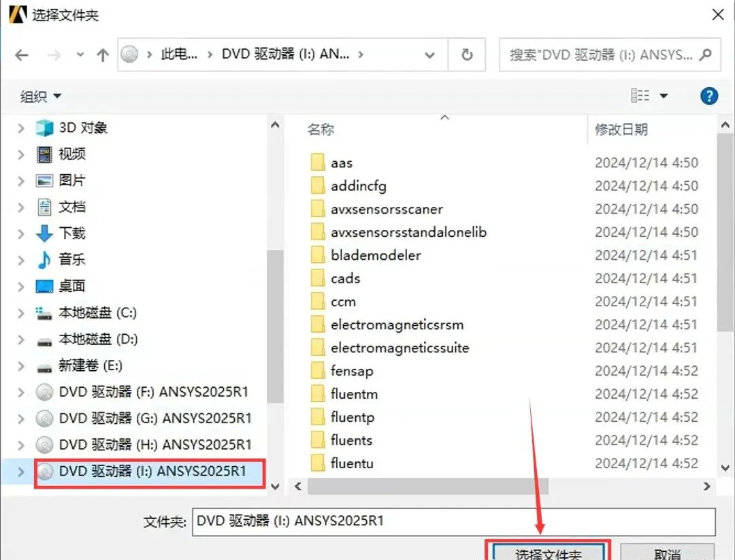The height and width of the screenshot is (560, 735).
Task: Sort by 修改日期 column header
Action: [621, 129]
